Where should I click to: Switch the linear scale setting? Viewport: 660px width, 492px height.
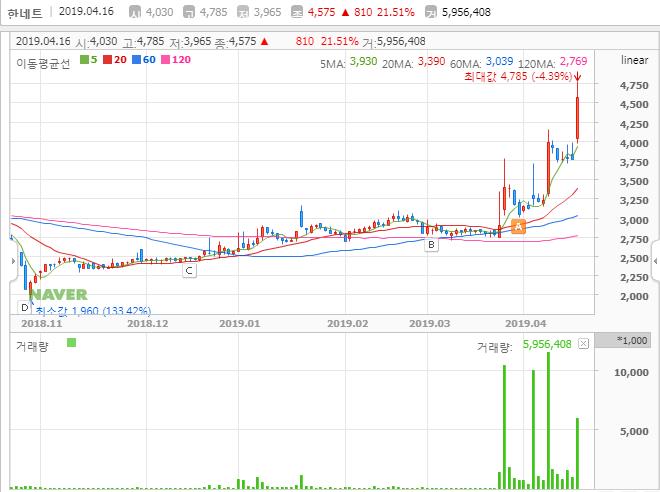coord(634,60)
